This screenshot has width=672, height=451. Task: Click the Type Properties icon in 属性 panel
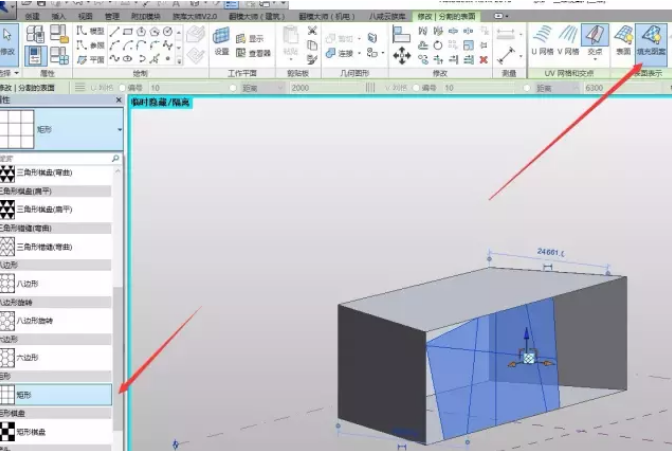click(35, 34)
